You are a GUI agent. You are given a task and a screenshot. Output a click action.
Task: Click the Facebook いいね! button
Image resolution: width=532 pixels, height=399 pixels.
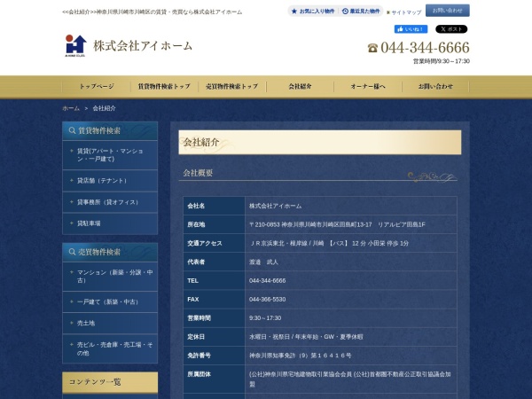[411, 29]
